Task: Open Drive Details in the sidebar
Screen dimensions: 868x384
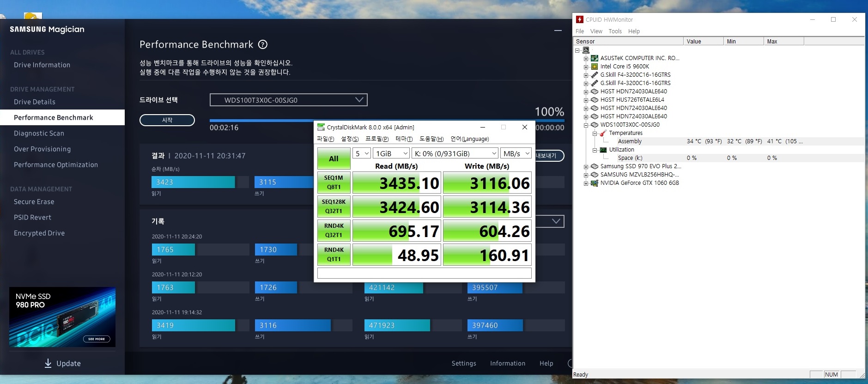Action: click(35, 102)
